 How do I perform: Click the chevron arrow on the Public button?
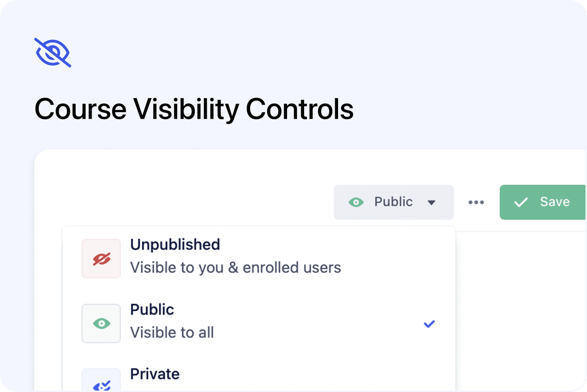coord(432,202)
